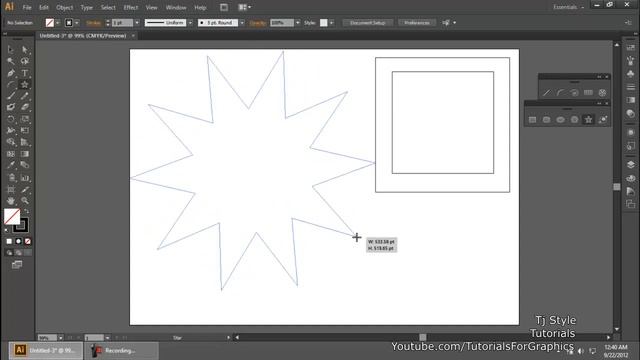Select the Magic Wand tool
Viewport: 640px width, 360px height.
pyautogui.click(x=11, y=61)
